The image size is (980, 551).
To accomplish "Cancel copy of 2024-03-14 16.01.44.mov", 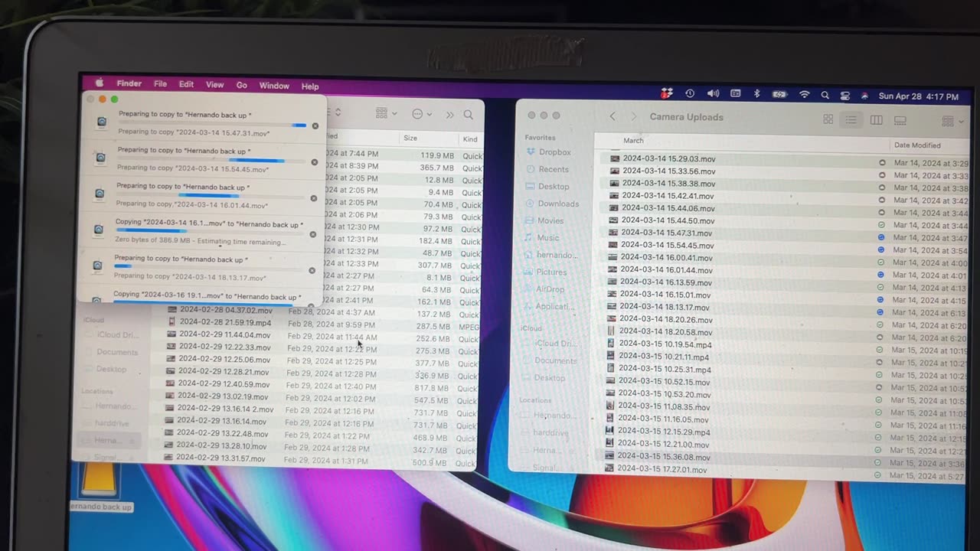I will (x=313, y=198).
